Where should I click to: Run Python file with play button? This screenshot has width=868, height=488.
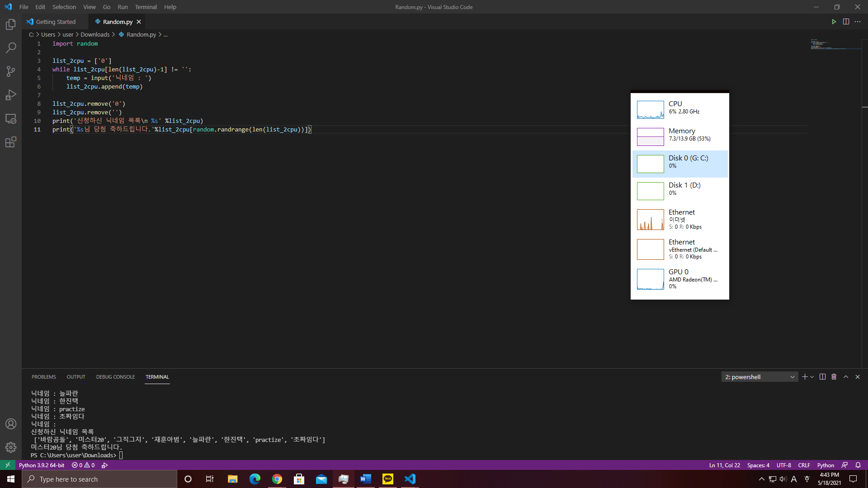834,22
